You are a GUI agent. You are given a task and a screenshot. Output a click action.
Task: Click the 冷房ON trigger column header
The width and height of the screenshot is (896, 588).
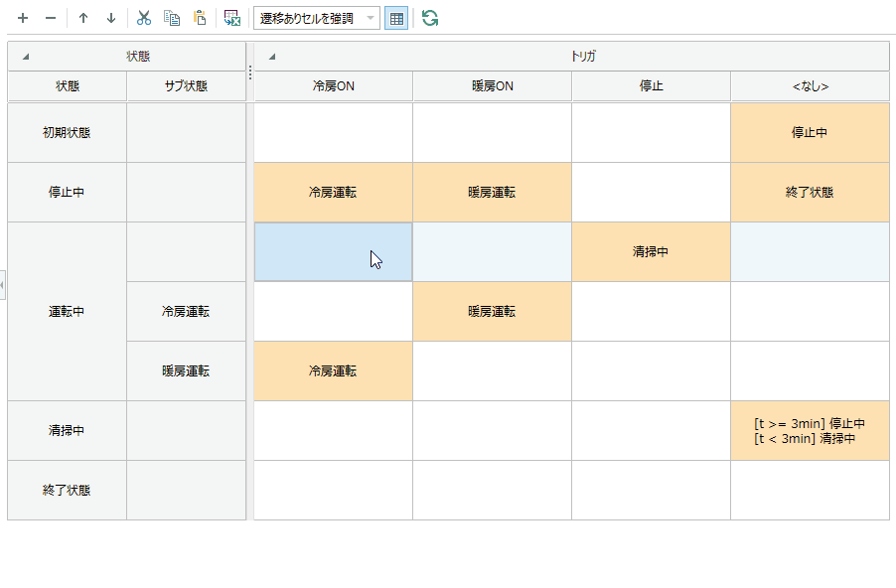click(333, 86)
